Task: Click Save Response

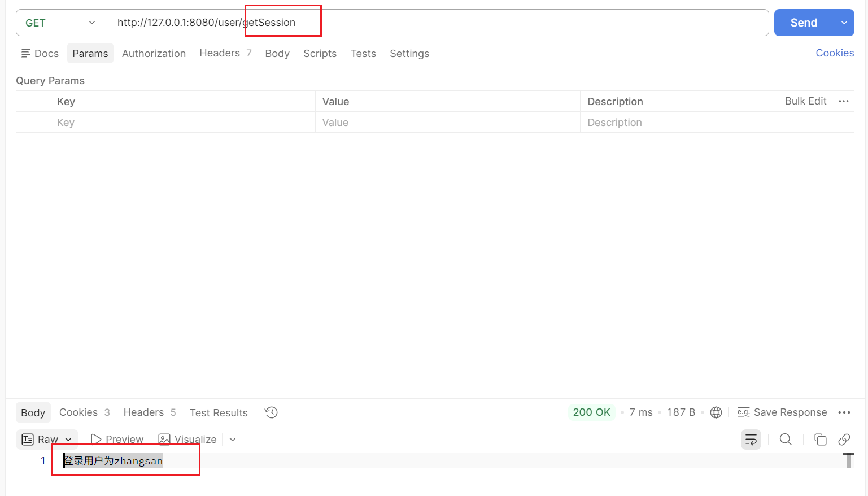Action: click(782, 412)
